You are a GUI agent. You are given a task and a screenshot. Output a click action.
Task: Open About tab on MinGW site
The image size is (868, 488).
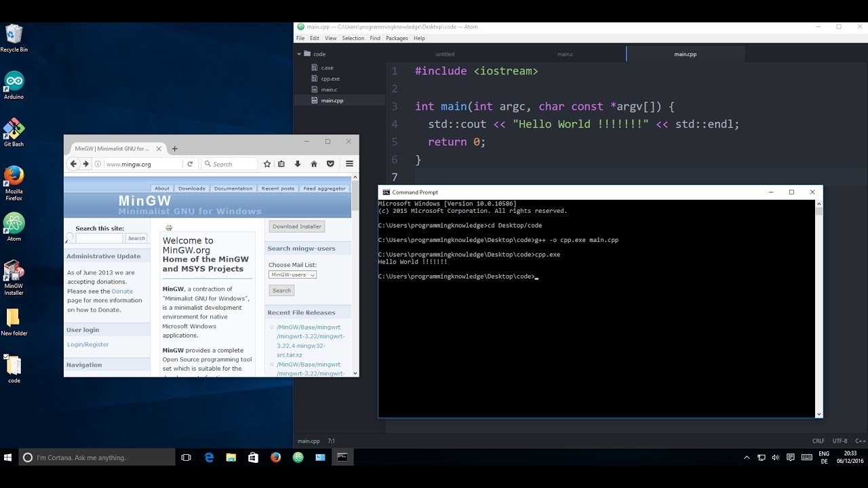(162, 188)
